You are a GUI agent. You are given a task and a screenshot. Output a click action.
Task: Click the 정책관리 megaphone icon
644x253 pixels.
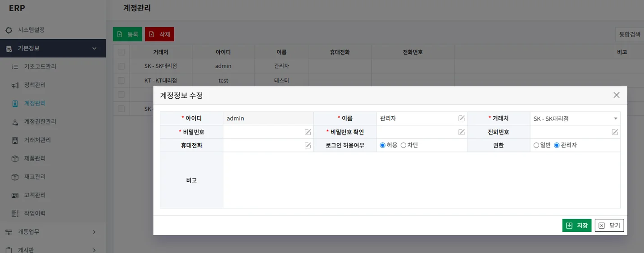[15, 85]
